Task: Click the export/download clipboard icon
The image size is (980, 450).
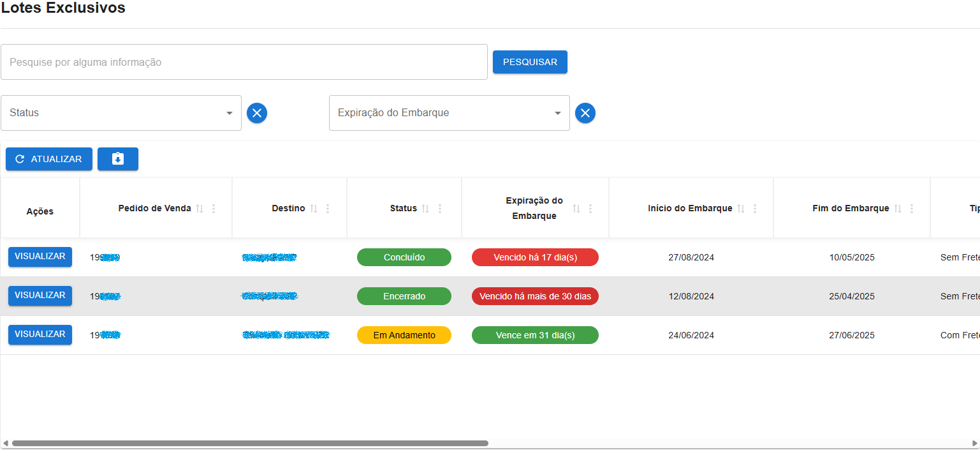Action: (x=117, y=159)
